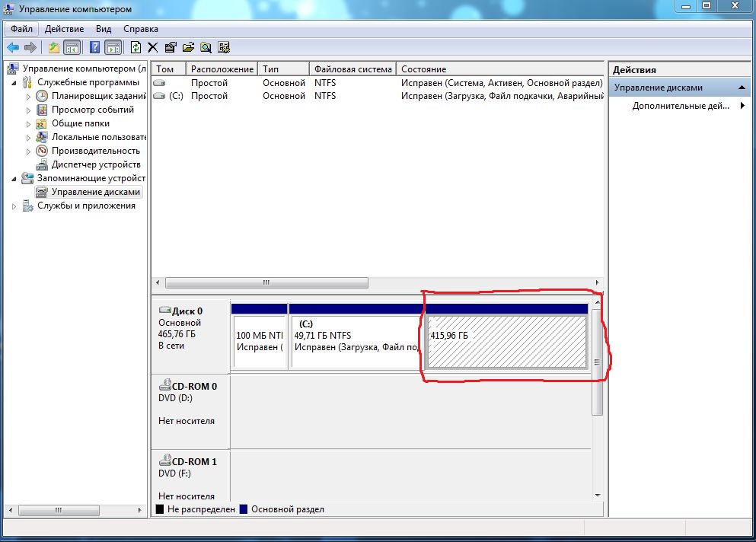Expand the Службы и приложения node
This screenshot has height=542, width=756.
point(15,206)
